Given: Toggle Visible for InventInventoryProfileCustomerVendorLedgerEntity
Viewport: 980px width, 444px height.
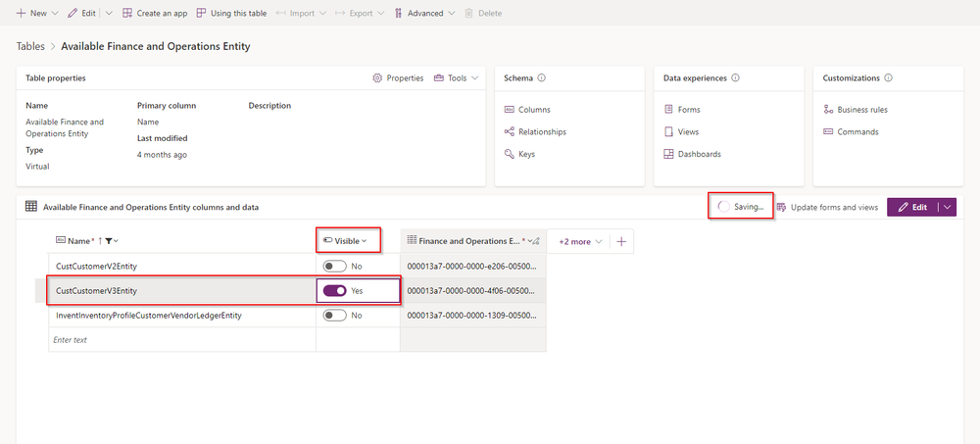Looking at the screenshot, I should [334, 316].
